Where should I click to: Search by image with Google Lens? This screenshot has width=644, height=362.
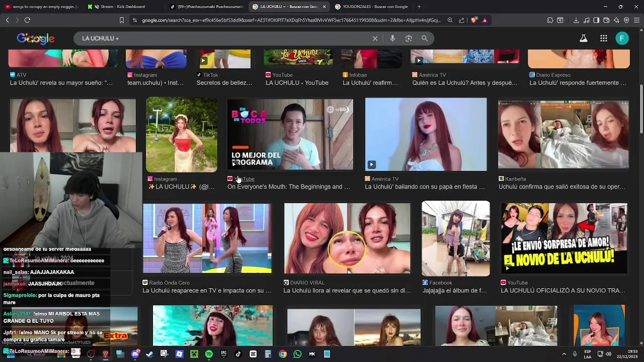coord(409,38)
